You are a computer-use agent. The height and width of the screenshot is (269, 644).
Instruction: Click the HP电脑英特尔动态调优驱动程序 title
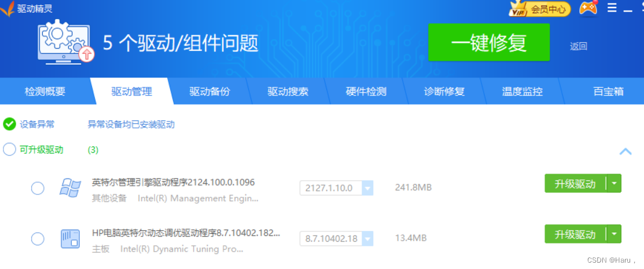186,233
